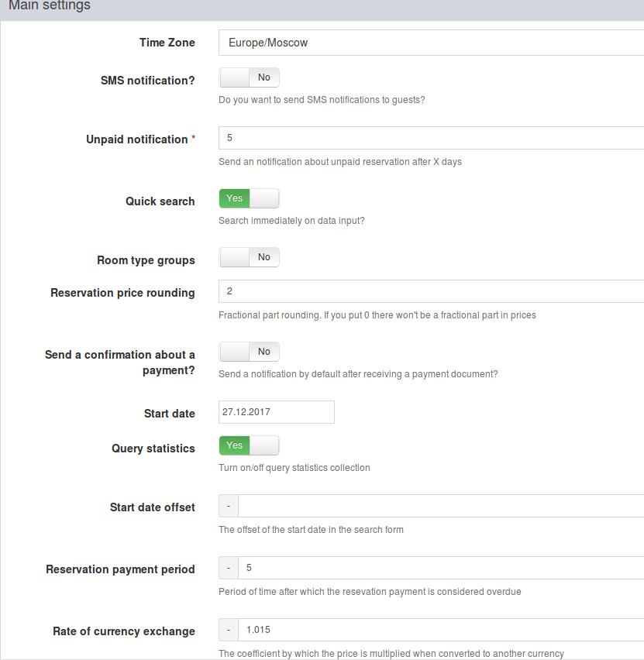
Task: Turn off Query statistics switch
Action: tap(249, 445)
